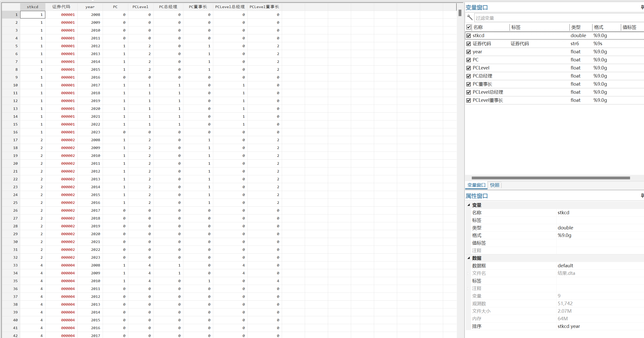Select the 变量窗口 tab
Image resolution: width=644 pixels, height=338 pixels.
pos(476,185)
